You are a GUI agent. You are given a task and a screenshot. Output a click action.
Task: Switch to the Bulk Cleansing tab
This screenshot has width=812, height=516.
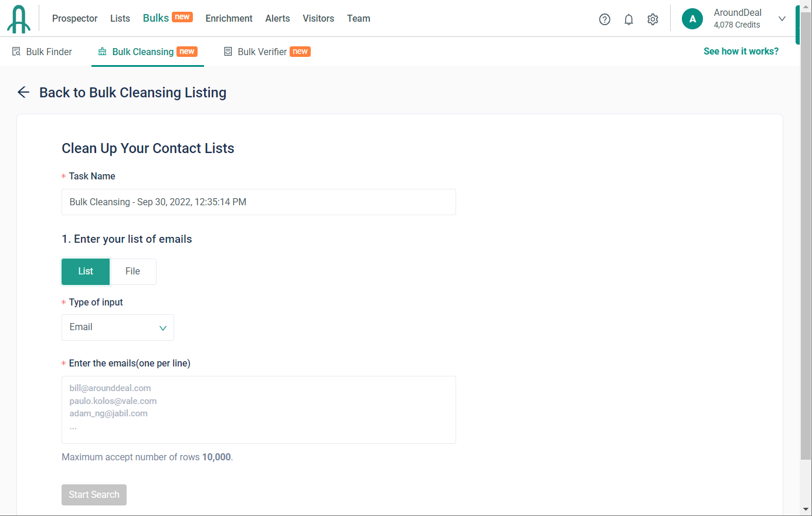click(x=142, y=52)
